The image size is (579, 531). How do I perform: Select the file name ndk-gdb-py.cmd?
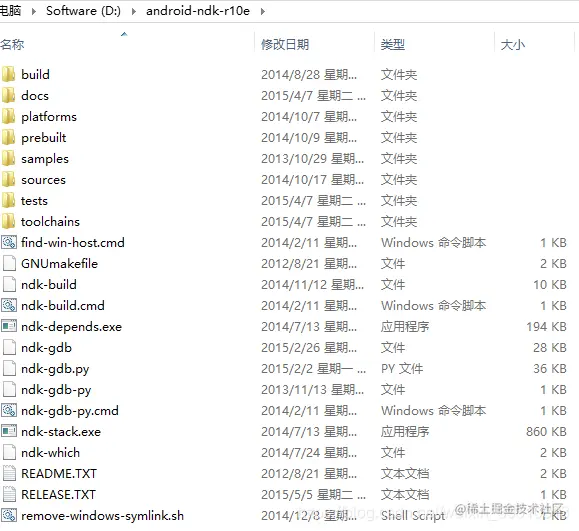70,411
